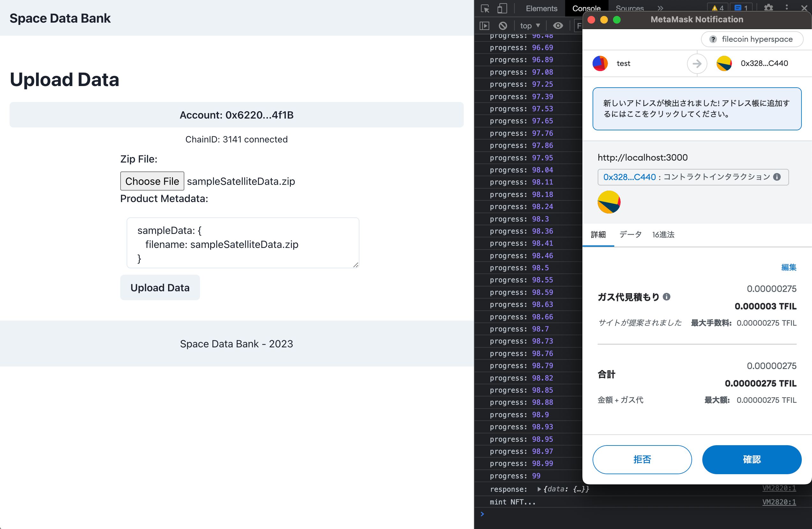Click the 'mint NFT...' log line
The width and height of the screenshot is (812, 529).
pos(513,502)
